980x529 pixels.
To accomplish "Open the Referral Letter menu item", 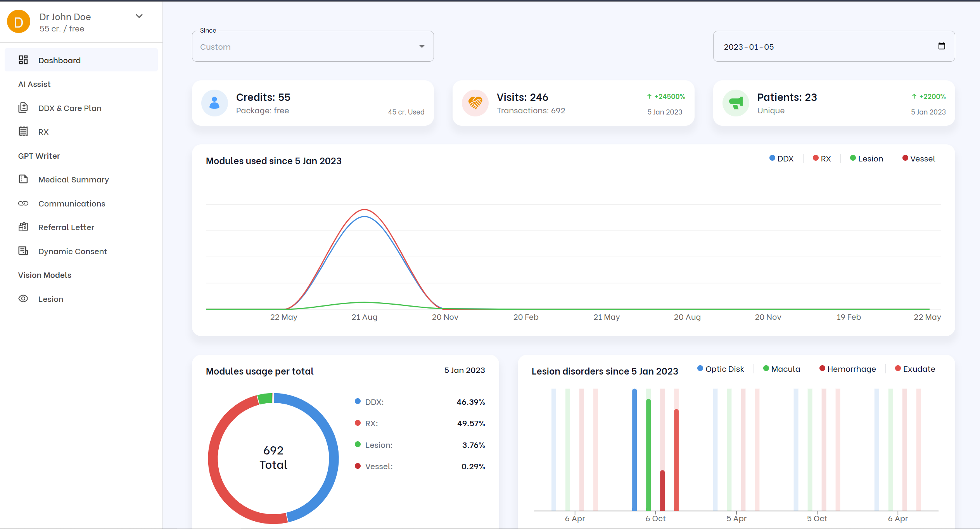I will [66, 227].
